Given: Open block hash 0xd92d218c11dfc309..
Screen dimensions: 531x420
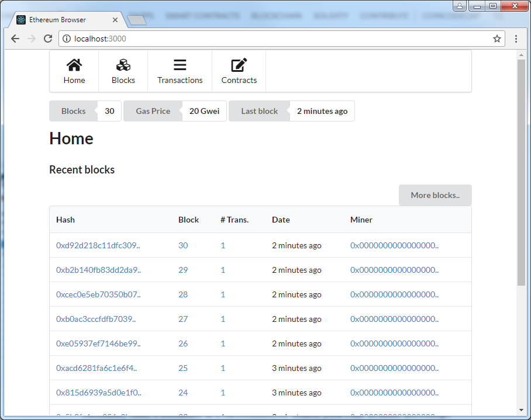Looking at the screenshot, I should click(98, 245).
